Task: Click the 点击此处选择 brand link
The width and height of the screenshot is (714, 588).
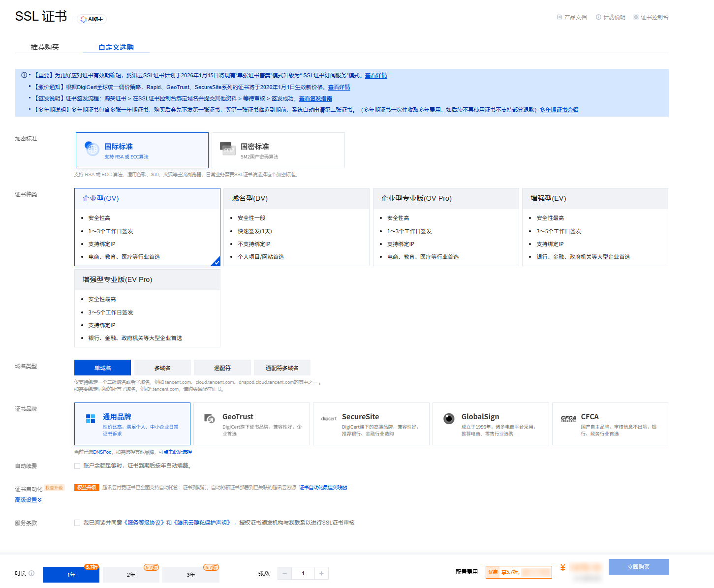Action: coord(178,452)
